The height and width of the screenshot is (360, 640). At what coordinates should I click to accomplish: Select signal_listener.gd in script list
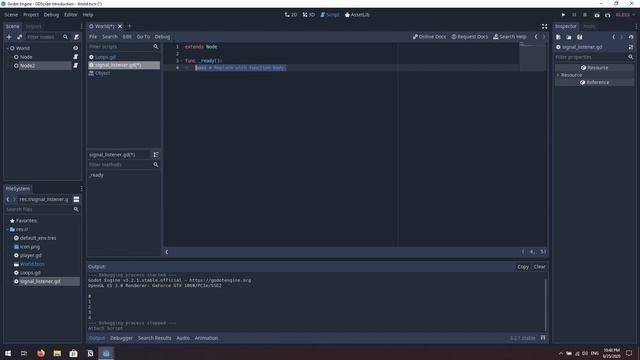click(124, 65)
